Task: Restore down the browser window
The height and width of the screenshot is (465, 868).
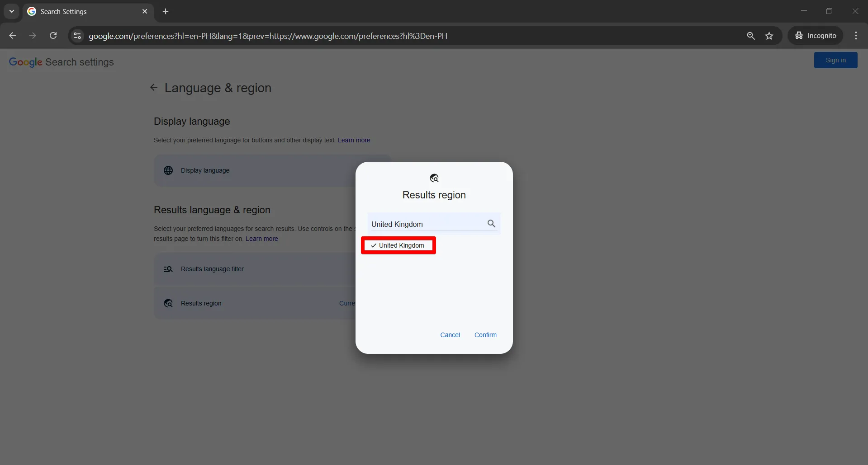Action: pyautogui.click(x=829, y=11)
